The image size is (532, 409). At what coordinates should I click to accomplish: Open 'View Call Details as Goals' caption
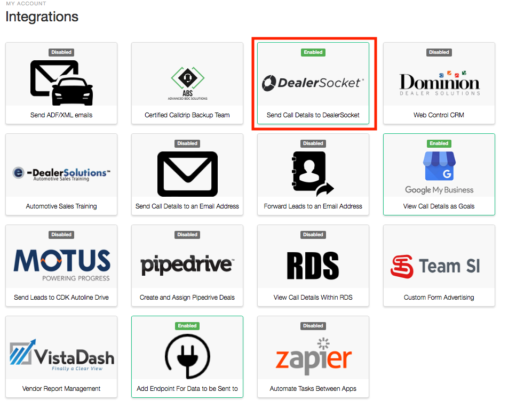click(x=439, y=206)
